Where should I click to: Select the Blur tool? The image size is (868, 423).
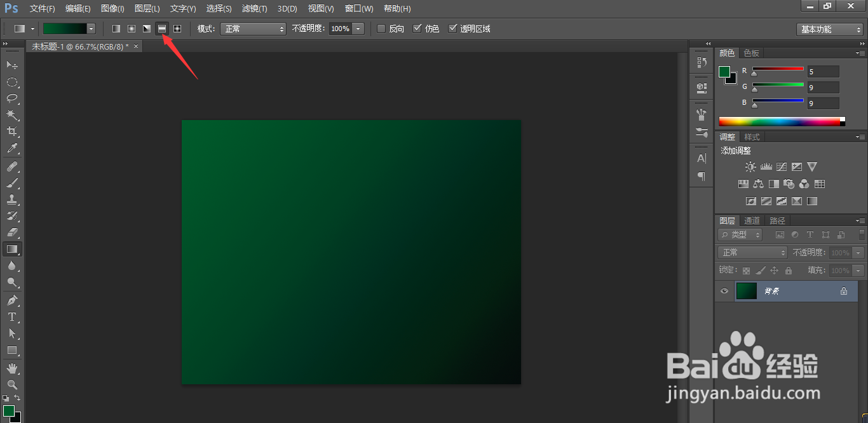pos(12,265)
